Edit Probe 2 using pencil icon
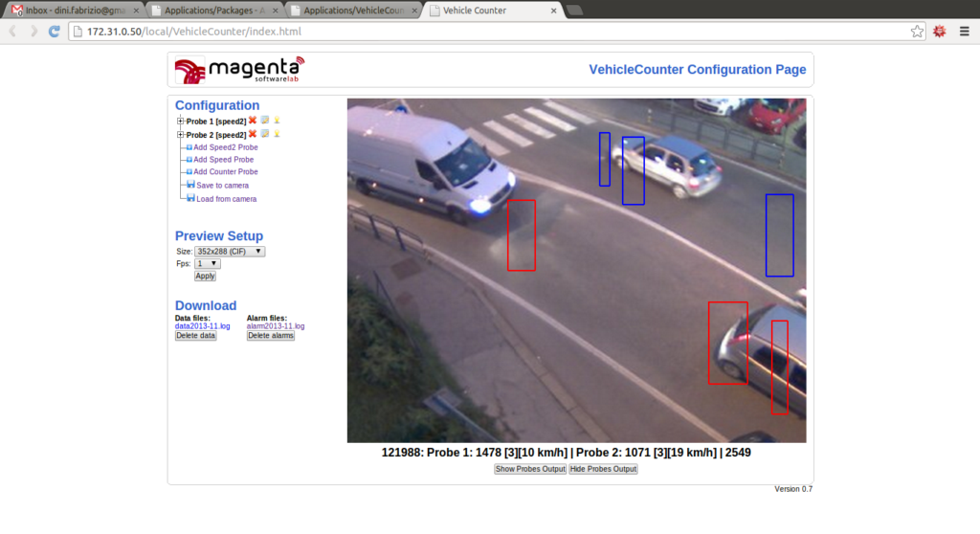Image resolution: width=980 pixels, height=534 pixels. tap(265, 134)
